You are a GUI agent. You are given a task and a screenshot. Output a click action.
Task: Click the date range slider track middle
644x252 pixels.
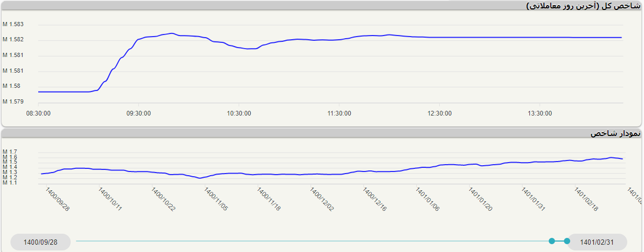(x=314, y=241)
